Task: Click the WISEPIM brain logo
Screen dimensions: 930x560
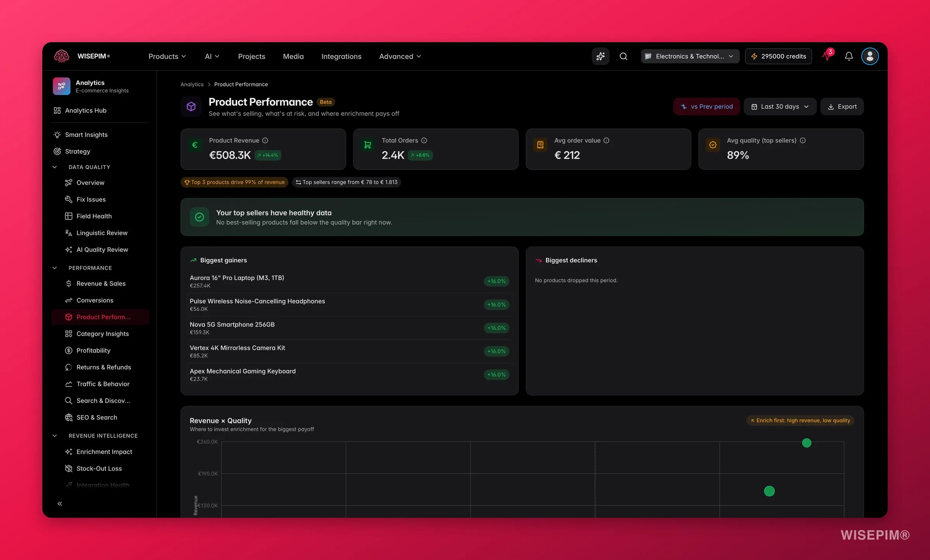Action: point(62,56)
